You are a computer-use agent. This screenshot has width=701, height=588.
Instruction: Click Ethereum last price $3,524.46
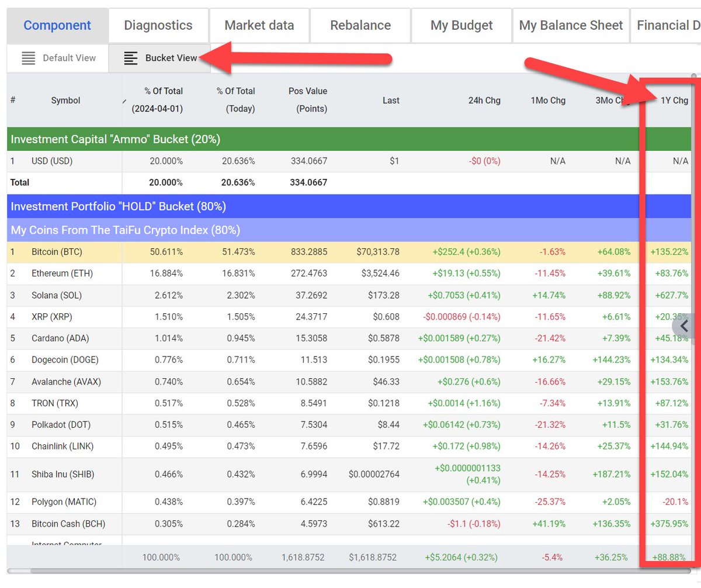click(x=380, y=274)
